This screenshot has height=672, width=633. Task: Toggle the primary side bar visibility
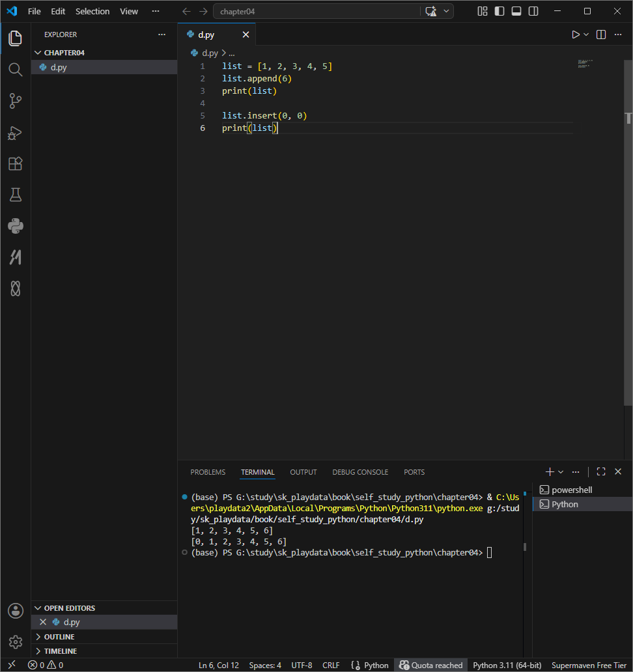coord(499,12)
